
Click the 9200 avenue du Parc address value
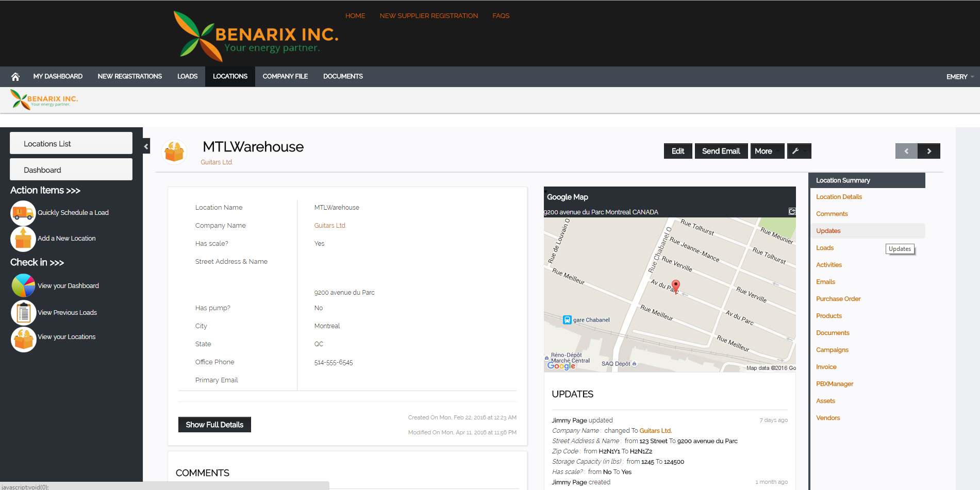(x=344, y=293)
